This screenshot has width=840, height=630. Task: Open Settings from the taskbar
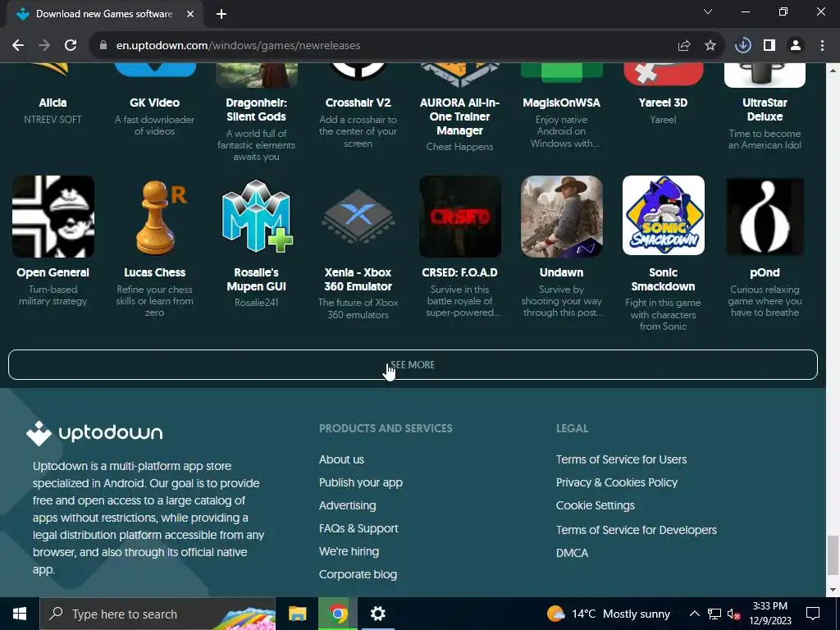(x=378, y=614)
